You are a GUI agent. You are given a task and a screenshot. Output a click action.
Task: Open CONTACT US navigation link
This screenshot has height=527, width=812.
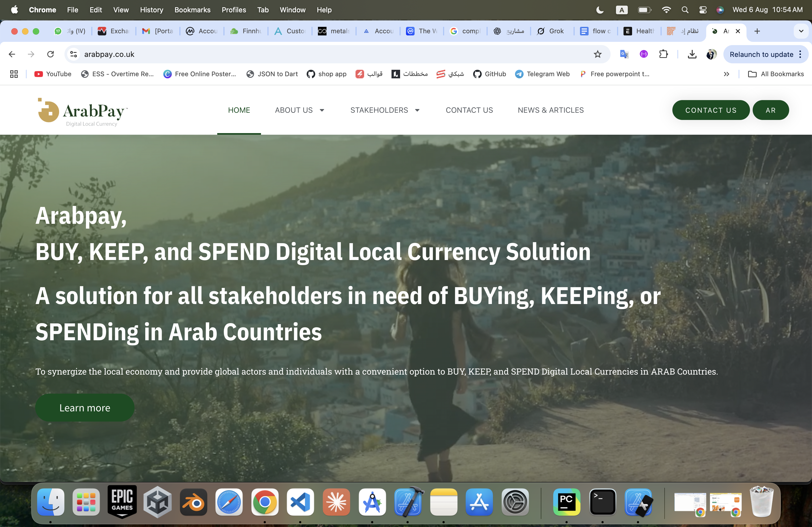tap(469, 110)
